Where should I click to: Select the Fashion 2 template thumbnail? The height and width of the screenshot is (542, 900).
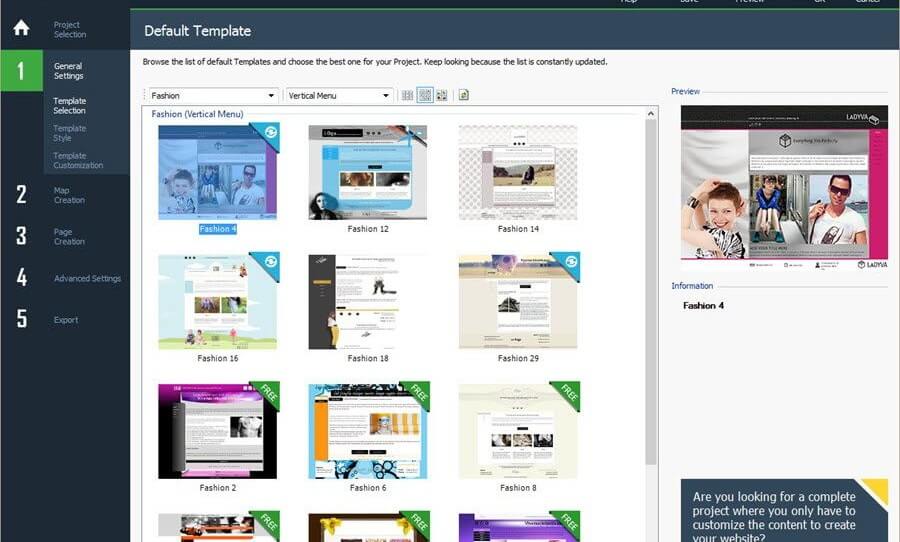pyautogui.click(x=218, y=431)
